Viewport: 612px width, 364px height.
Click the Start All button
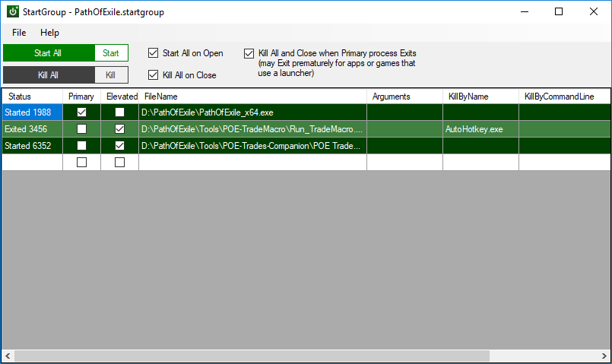tap(49, 53)
